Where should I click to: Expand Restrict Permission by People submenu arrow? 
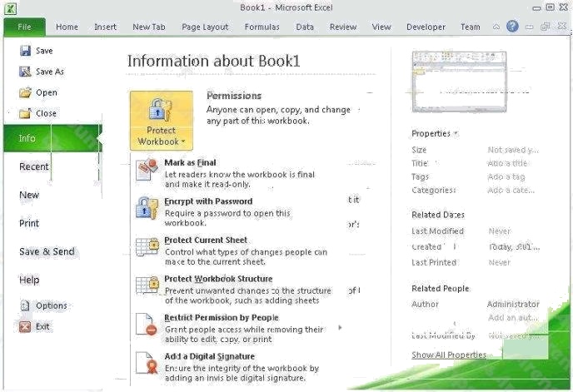[x=340, y=327]
